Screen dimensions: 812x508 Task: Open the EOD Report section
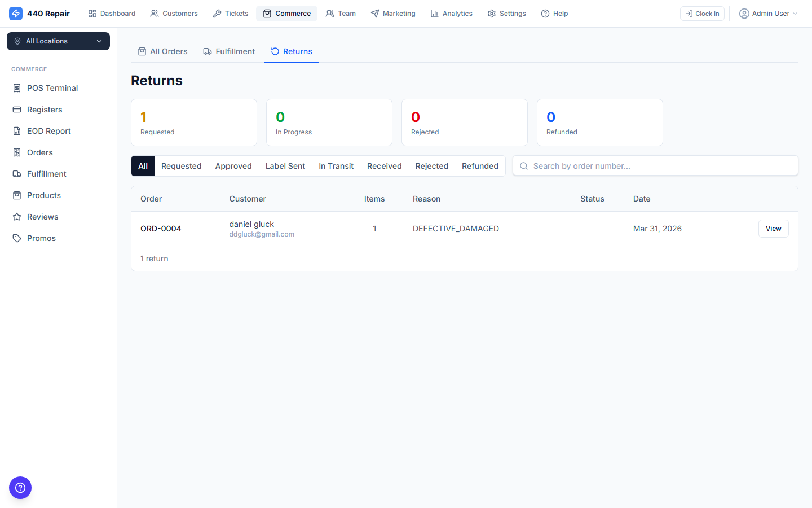(x=48, y=131)
